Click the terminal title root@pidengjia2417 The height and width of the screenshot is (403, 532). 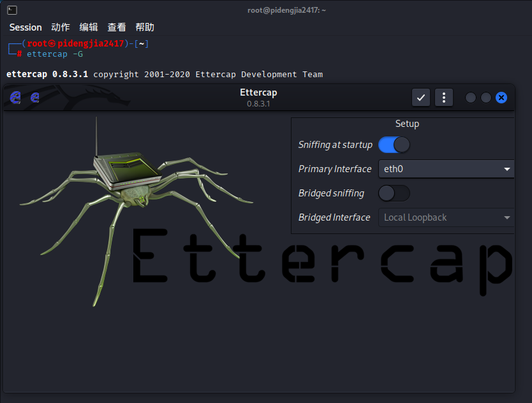tap(286, 10)
